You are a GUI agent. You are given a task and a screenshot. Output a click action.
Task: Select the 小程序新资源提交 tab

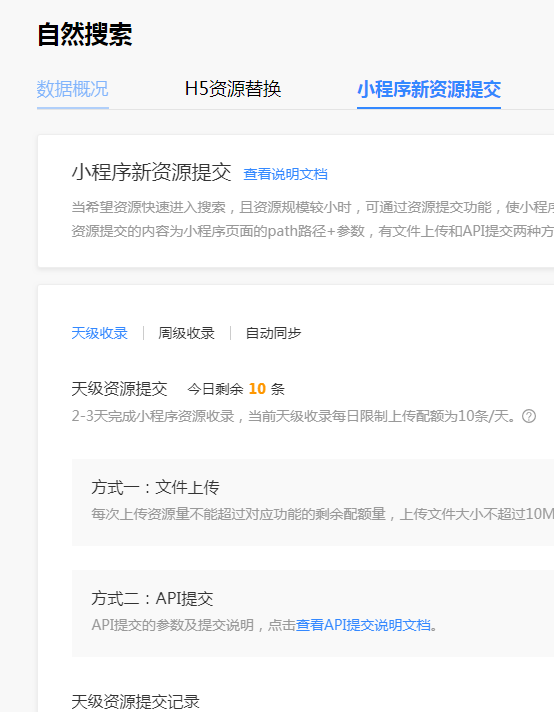click(429, 89)
